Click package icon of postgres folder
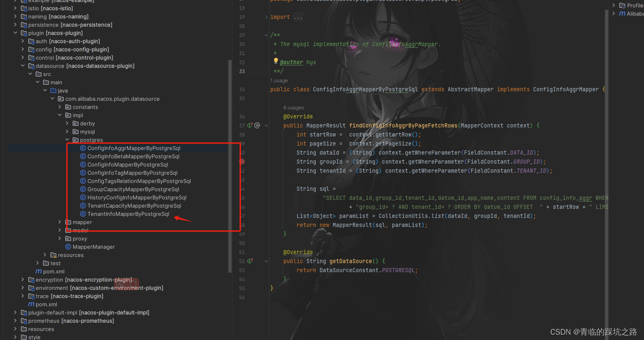 coord(76,140)
